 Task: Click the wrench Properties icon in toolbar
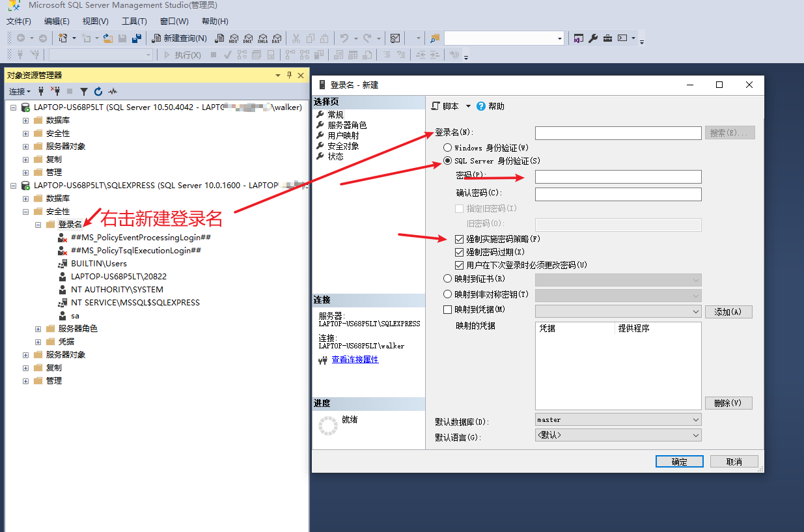tap(593, 38)
